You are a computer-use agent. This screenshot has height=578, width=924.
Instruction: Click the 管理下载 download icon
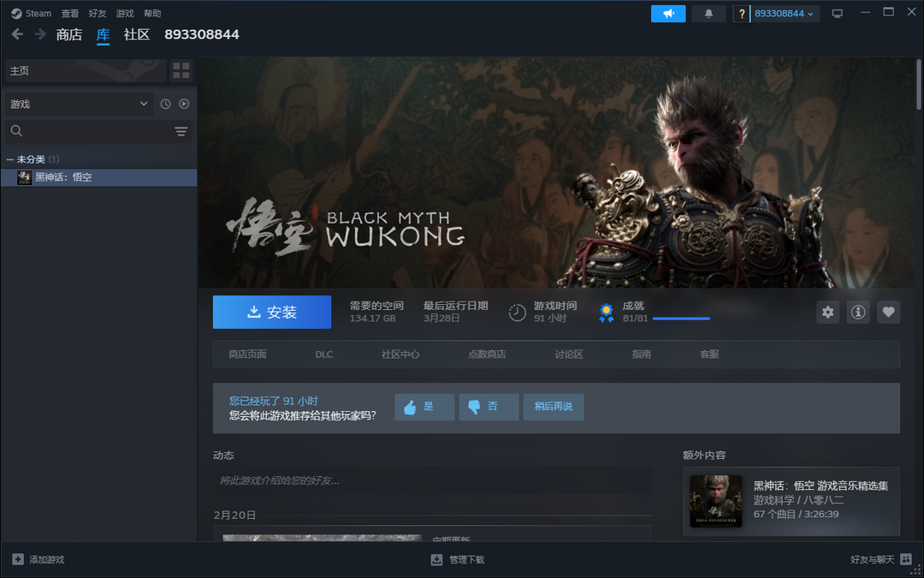436,559
